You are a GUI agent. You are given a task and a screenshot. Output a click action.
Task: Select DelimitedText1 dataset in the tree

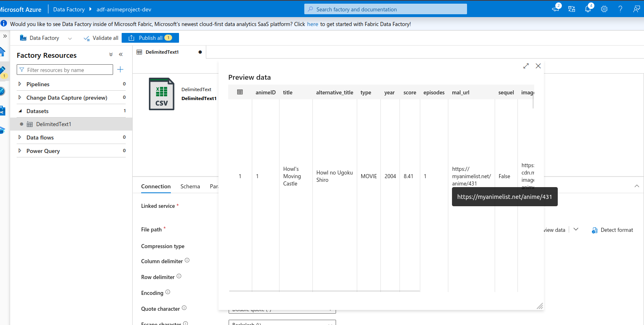(x=71, y=124)
